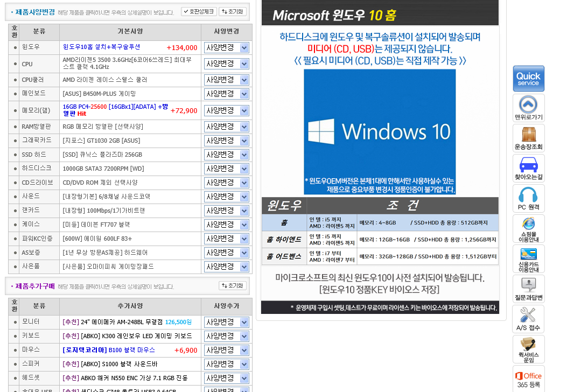Open 사양변경 dropdown for RAM방열판 row
588x392 pixels.
[x=227, y=127]
